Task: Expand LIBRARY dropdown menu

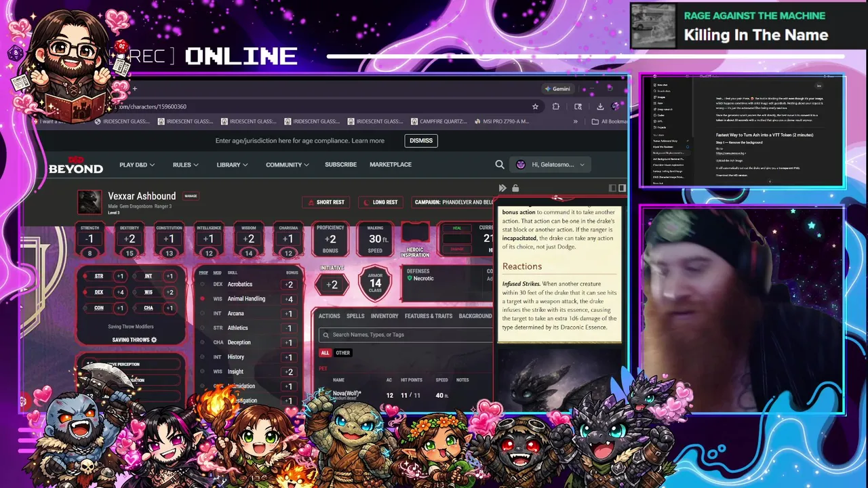Action: click(x=233, y=165)
